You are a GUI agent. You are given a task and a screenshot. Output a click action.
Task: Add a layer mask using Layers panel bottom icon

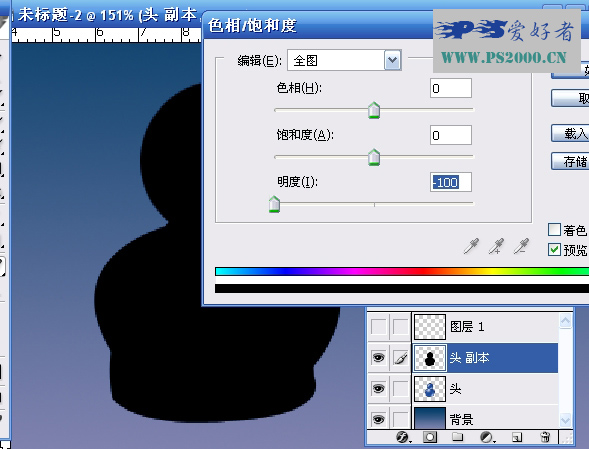pyautogui.click(x=430, y=437)
